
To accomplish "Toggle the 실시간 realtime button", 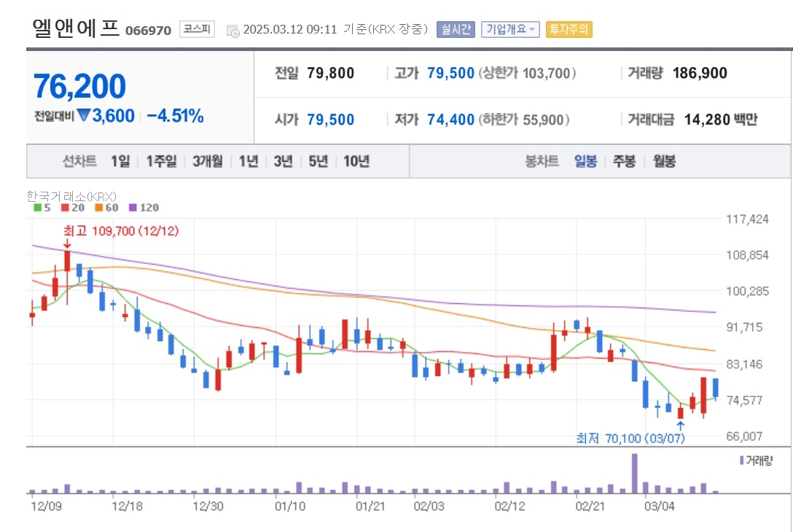I will (456, 29).
